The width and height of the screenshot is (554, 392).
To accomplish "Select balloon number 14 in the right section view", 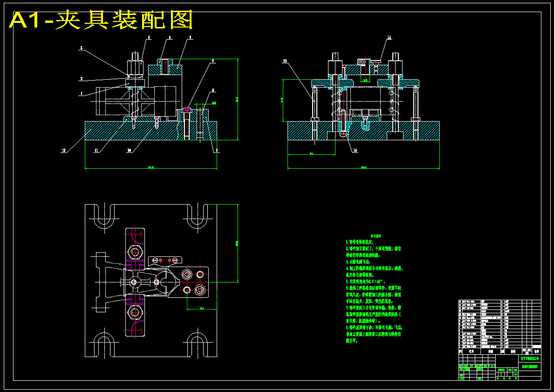I will point(390,37).
